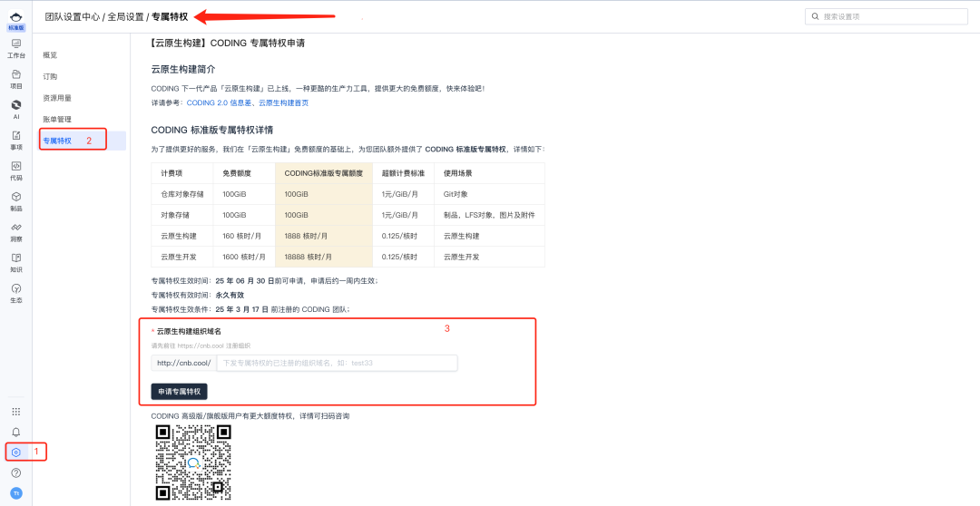The height and width of the screenshot is (506, 980).
Task: Click the 仓库对象存储 row label
Action: pyautogui.click(x=181, y=194)
